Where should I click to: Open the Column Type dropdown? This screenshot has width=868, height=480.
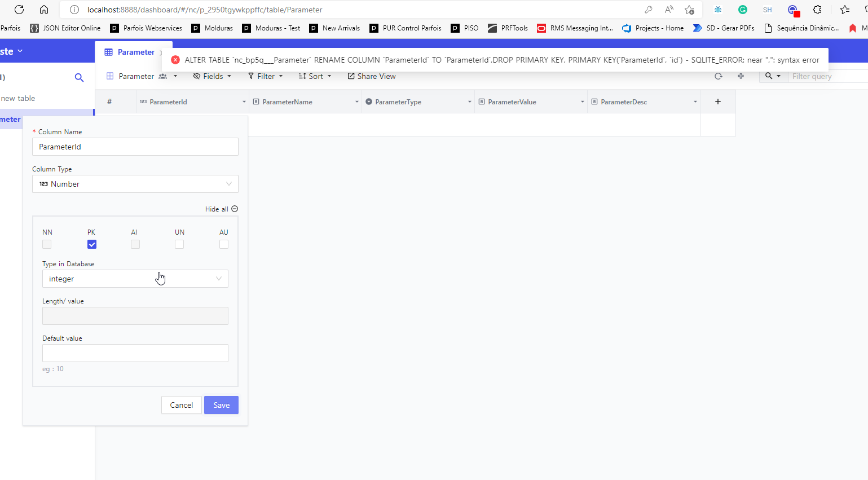point(135,184)
